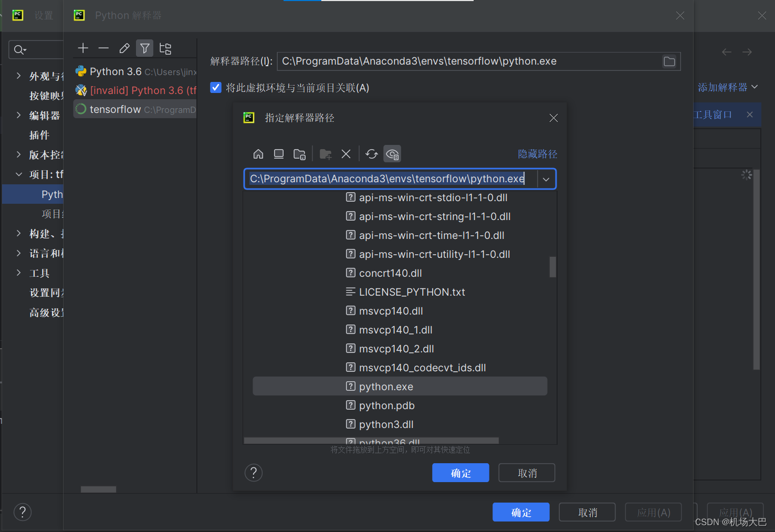Screen dimensions: 775x532
Task: Remove selected interpreter with minus icon
Action: pyautogui.click(x=103, y=48)
